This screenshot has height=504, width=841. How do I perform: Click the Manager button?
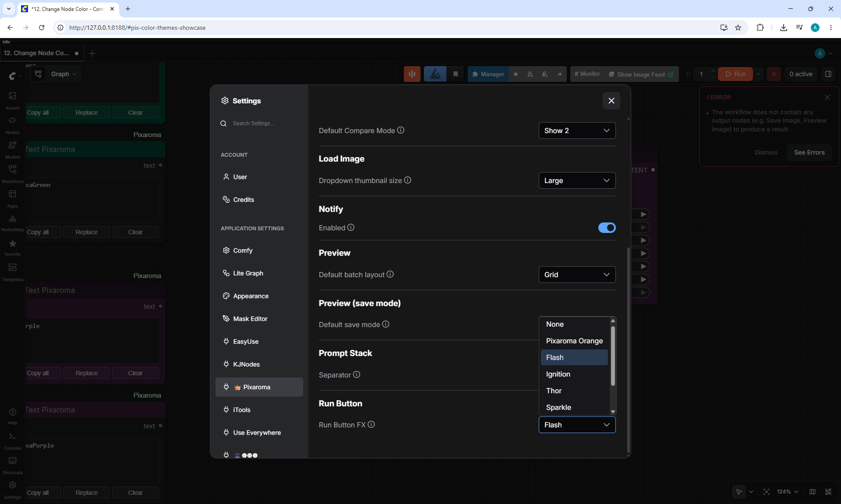(x=488, y=74)
